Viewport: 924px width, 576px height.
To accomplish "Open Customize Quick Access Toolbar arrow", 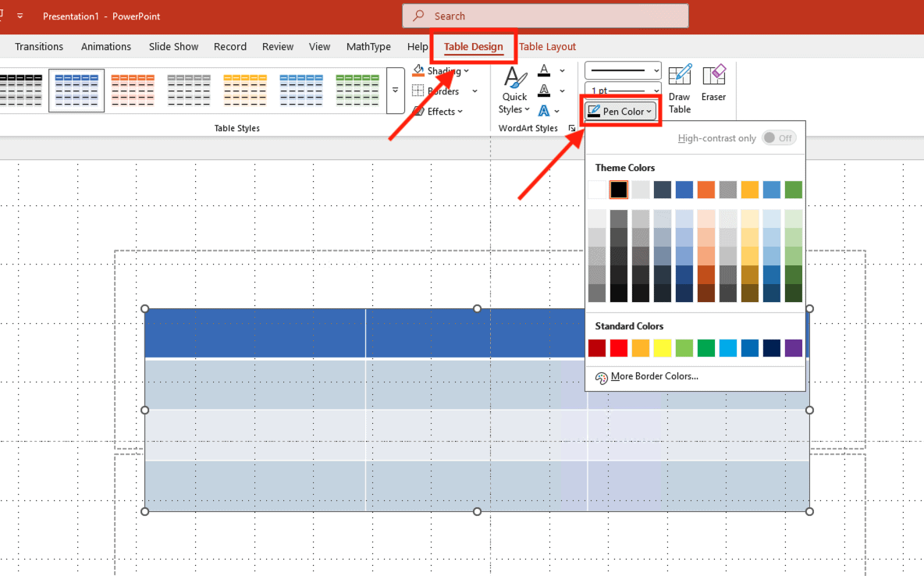I will pyautogui.click(x=20, y=16).
